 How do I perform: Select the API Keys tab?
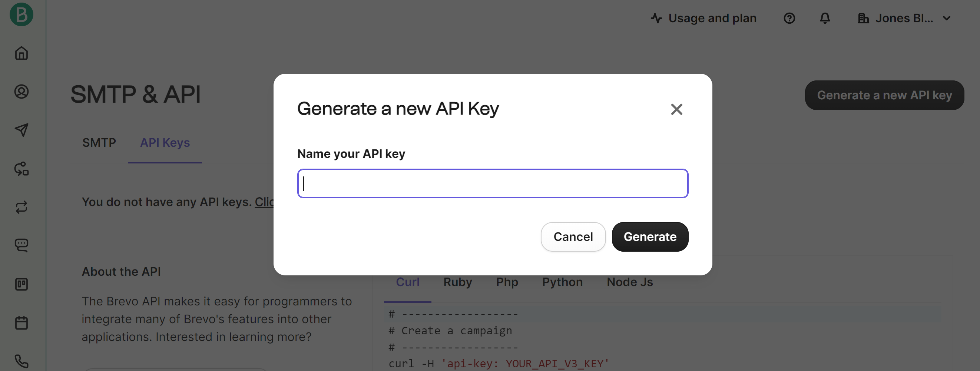pos(165,143)
